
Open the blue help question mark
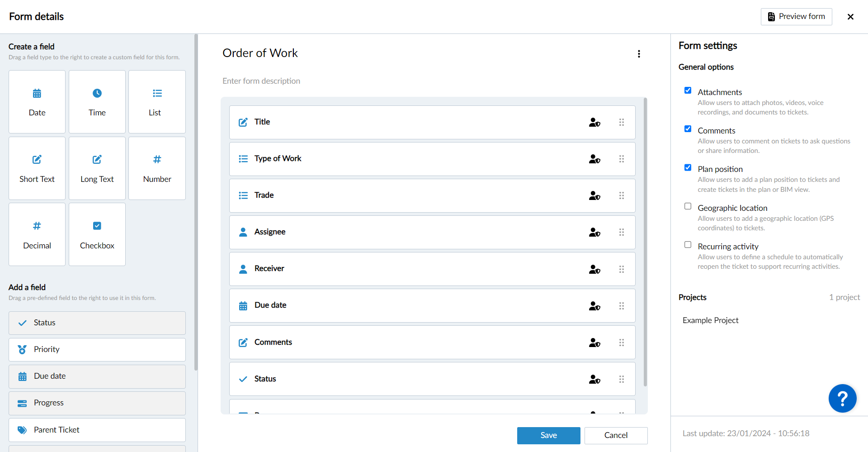click(x=842, y=398)
